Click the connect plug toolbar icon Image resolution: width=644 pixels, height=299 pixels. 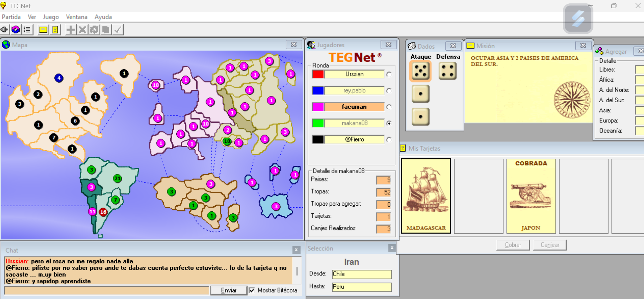pos(4,30)
